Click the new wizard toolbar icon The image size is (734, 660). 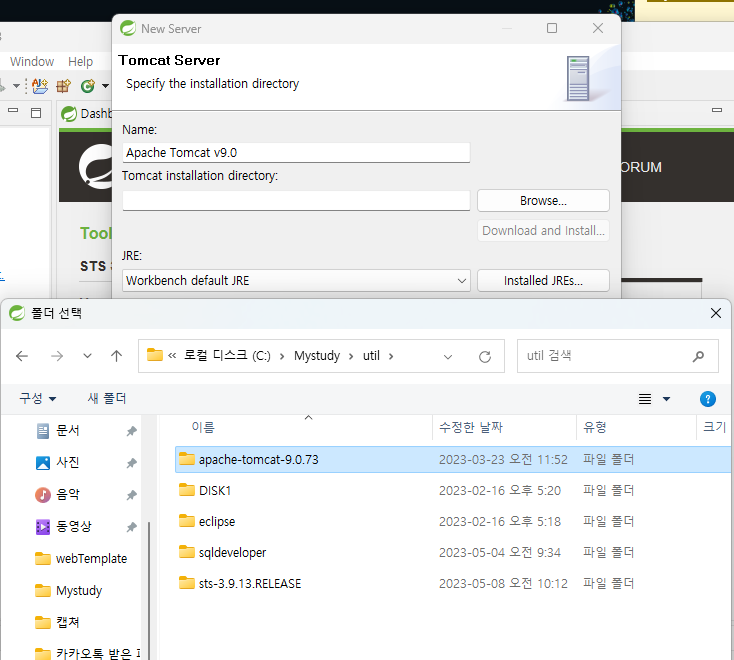[40, 86]
